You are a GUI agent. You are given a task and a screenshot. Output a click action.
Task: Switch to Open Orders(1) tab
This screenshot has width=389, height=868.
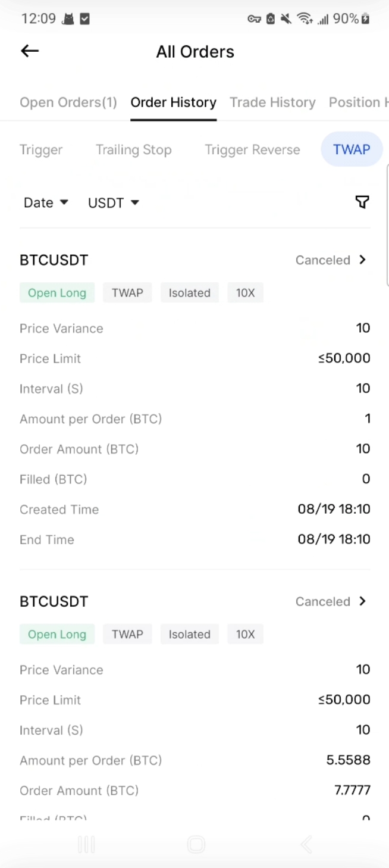[68, 102]
